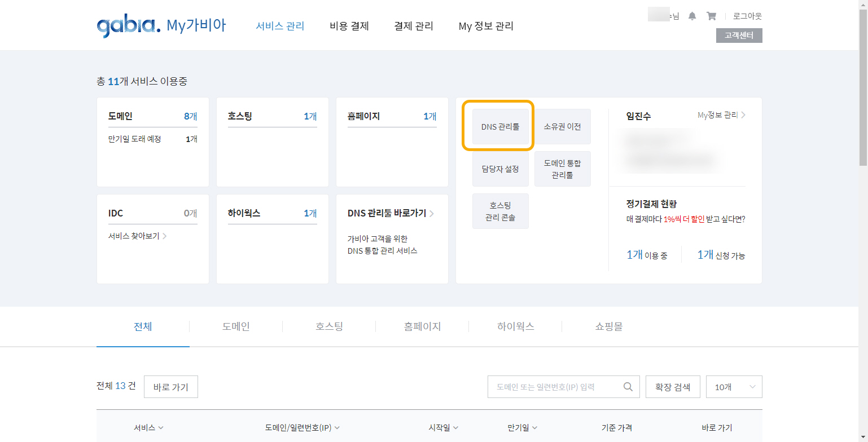Sort by the 만기일 column header
This screenshot has height=442, width=868.
[x=522, y=428]
